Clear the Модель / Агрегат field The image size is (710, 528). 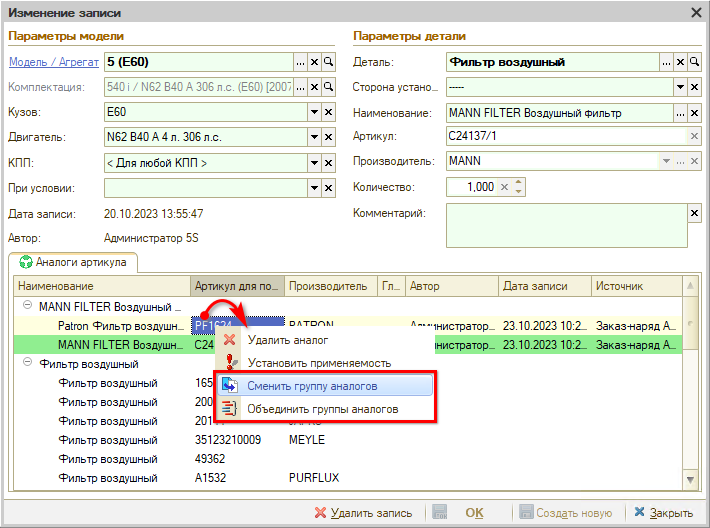point(314,62)
